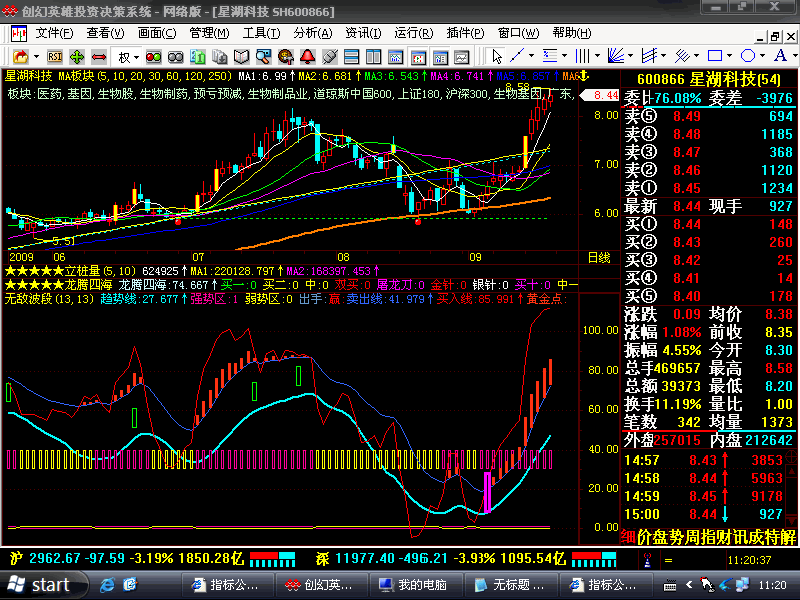Viewport: 800px width, 600px height.
Task: Select the trend line drawing tool
Action: pyautogui.click(x=517, y=55)
